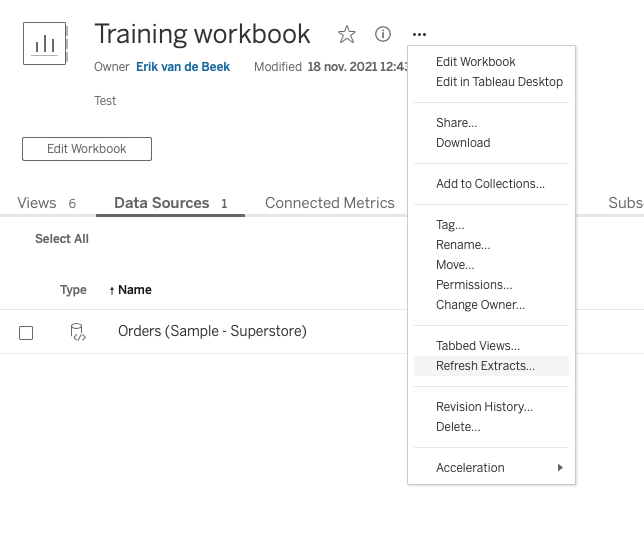This screenshot has height=539, width=644.
Task: Click the Orders data source type icon
Action: coord(78,332)
